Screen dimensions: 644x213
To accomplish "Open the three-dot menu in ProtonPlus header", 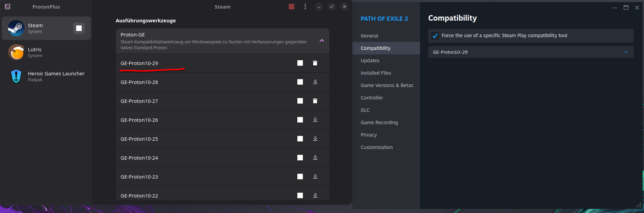I will pos(305,7).
